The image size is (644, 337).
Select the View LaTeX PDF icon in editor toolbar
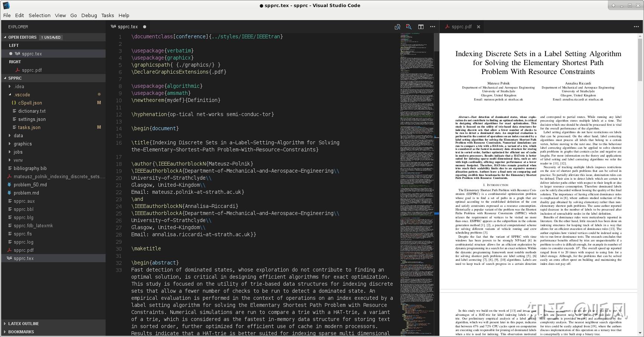tap(409, 27)
